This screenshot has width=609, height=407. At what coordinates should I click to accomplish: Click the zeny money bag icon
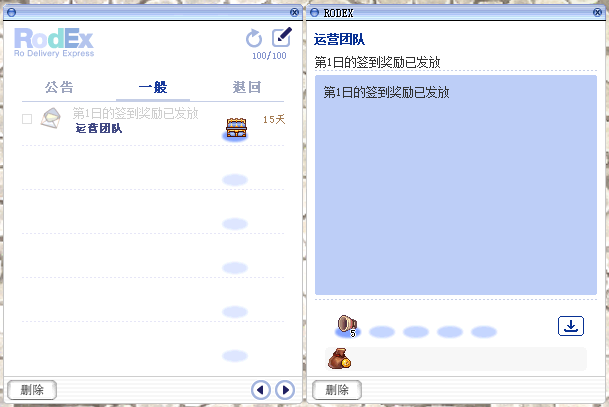point(339,358)
